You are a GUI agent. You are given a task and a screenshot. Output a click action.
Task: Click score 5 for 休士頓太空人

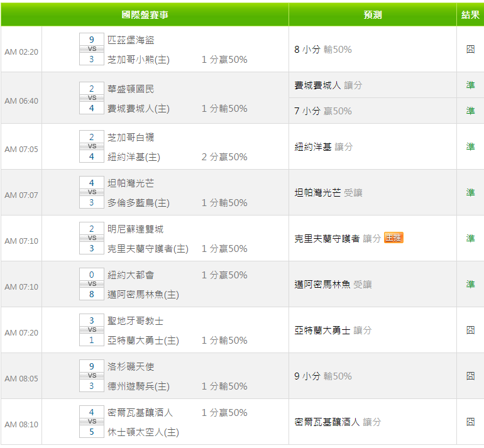point(92,432)
